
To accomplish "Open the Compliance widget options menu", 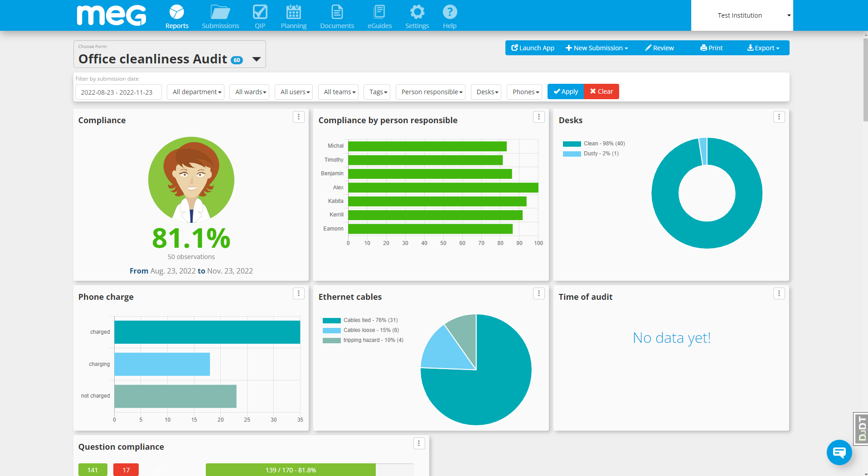I will pyautogui.click(x=298, y=117).
